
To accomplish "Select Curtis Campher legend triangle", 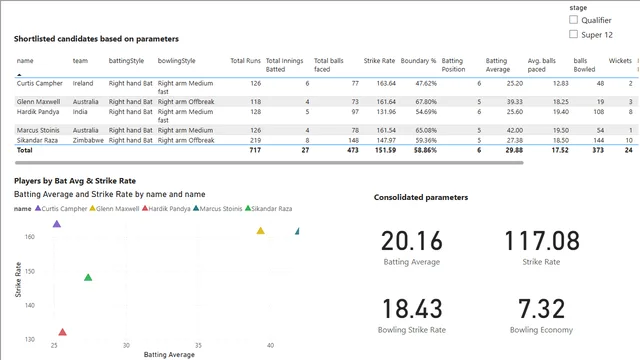I will pyautogui.click(x=38, y=208).
